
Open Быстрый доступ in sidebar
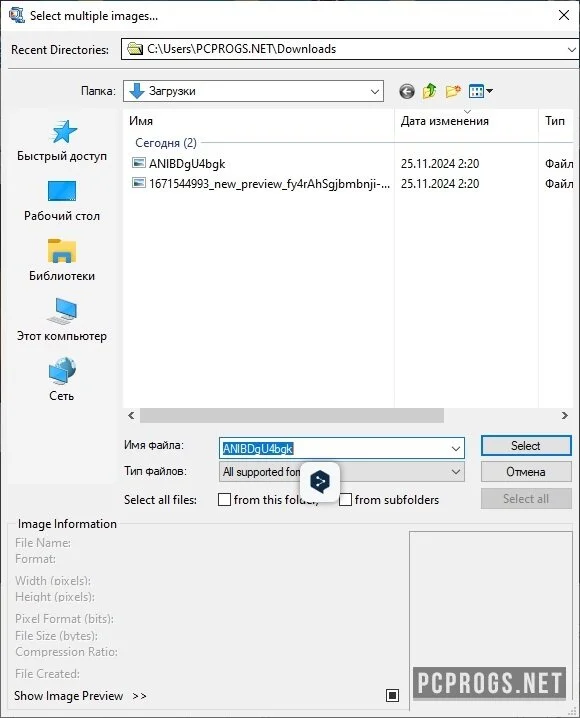[x=62, y=141]
